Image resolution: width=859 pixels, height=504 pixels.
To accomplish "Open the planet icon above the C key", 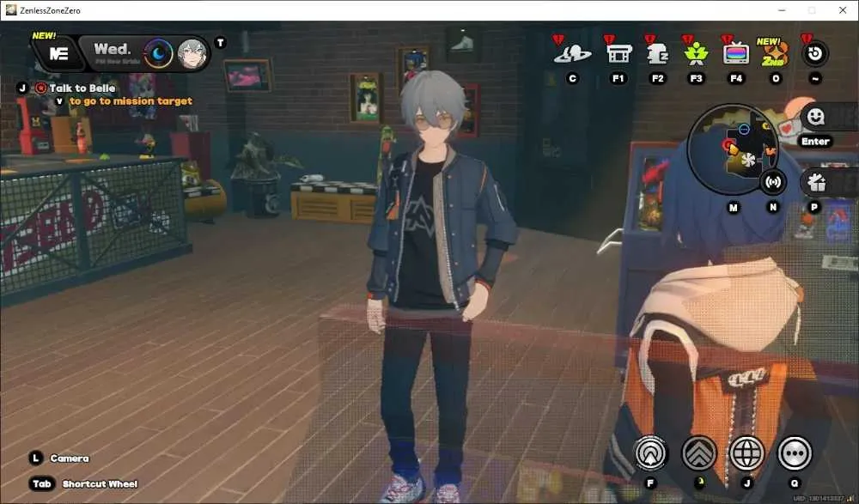I will tap(572, 54).
